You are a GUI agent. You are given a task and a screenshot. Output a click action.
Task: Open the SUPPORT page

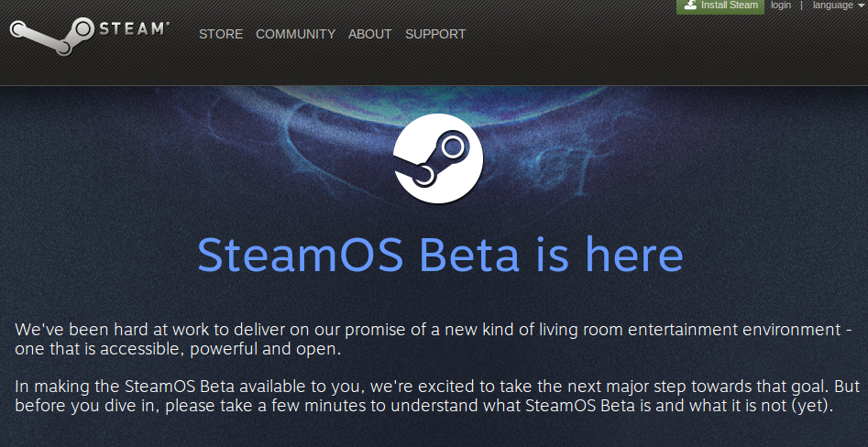point(435,34)
